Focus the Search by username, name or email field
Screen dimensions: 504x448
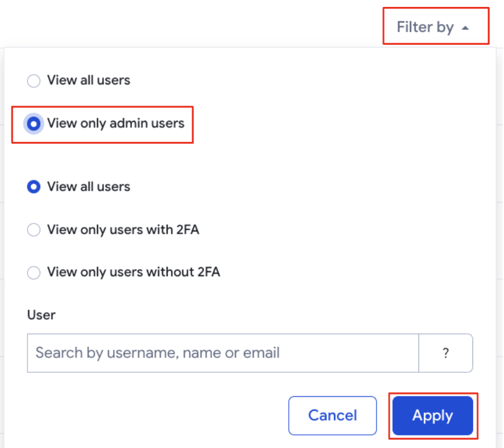pos(223,353)
